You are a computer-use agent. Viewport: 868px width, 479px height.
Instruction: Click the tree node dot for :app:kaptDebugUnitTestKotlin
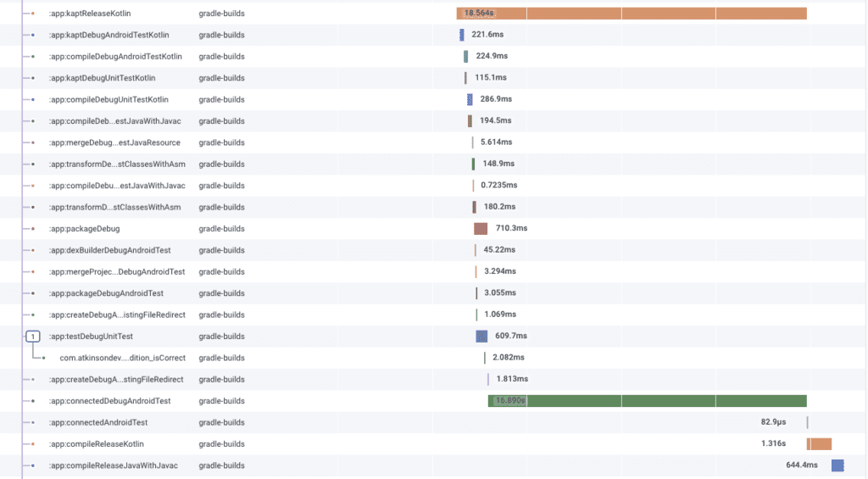point(32,78)
